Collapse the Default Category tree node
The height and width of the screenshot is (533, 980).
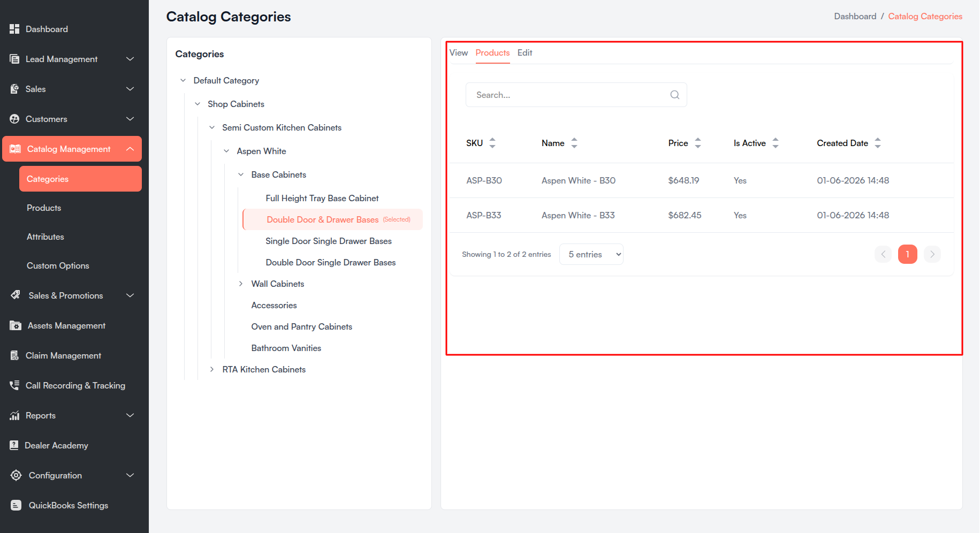pyautogui.click(x=183, y=80)
